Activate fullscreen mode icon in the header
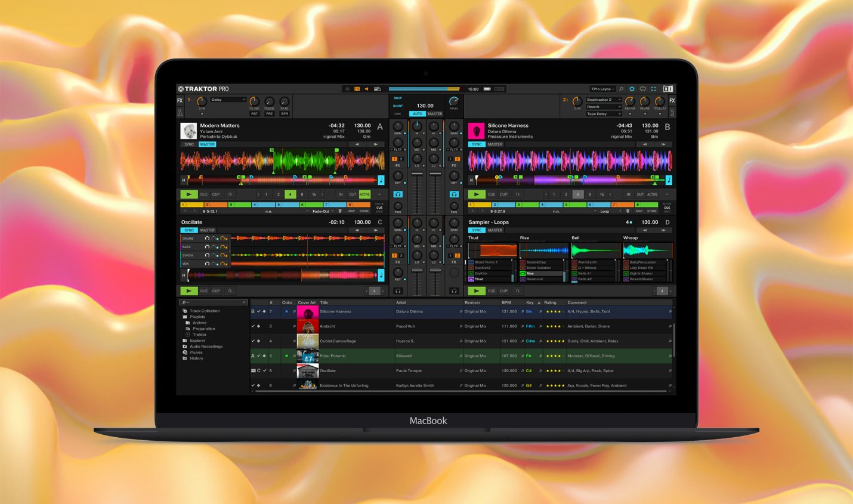Viewport: 853px width, 504px height. click(653, 89)
